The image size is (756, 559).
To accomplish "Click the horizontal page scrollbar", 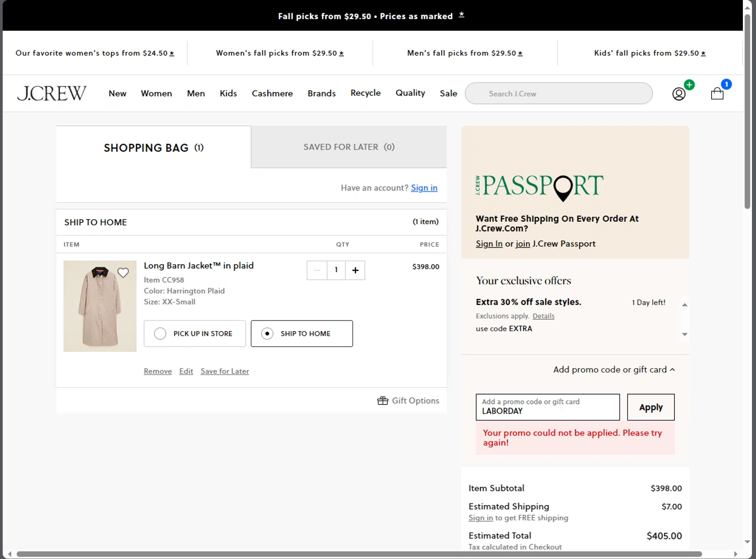I will point(359,554).
